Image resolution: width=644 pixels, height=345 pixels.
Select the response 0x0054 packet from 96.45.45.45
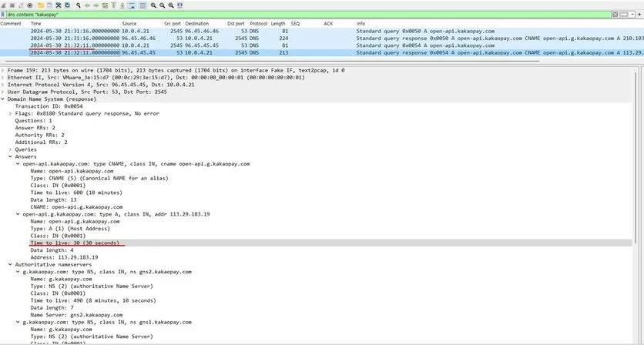tap(322, 52)
